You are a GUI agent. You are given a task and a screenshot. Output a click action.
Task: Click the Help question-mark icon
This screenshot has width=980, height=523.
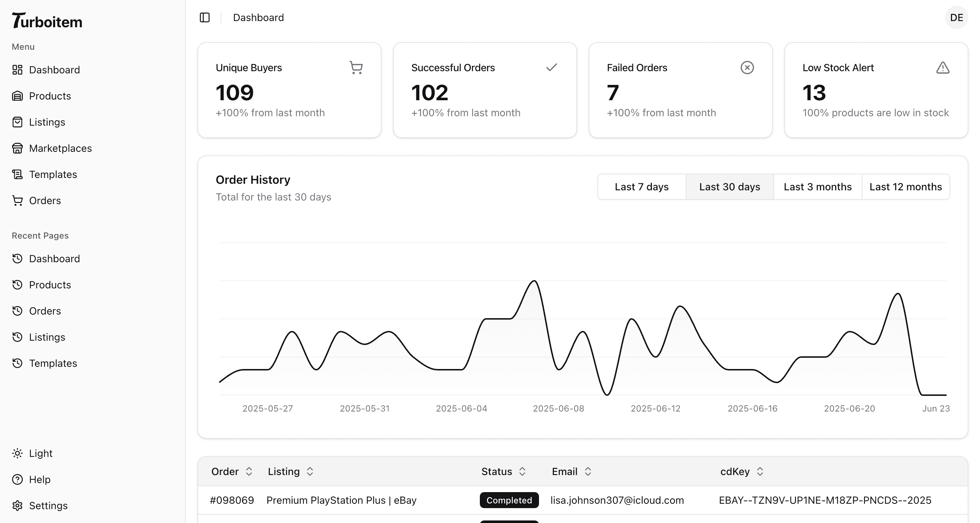coord(17,479)
